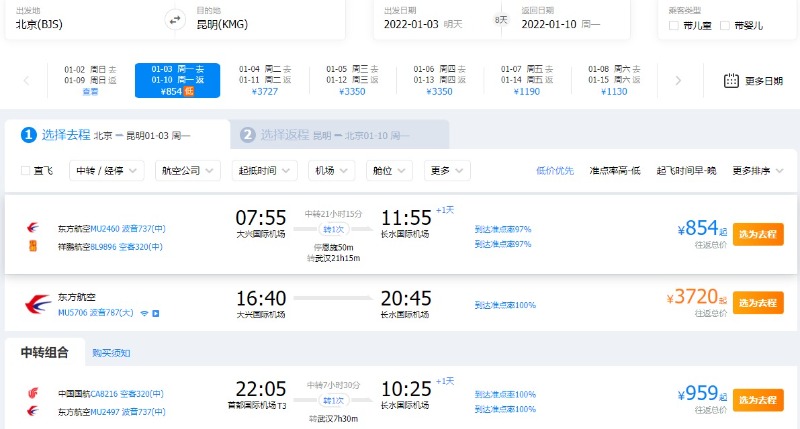Open MU2497 波音737 flight details

pos(128,412)
